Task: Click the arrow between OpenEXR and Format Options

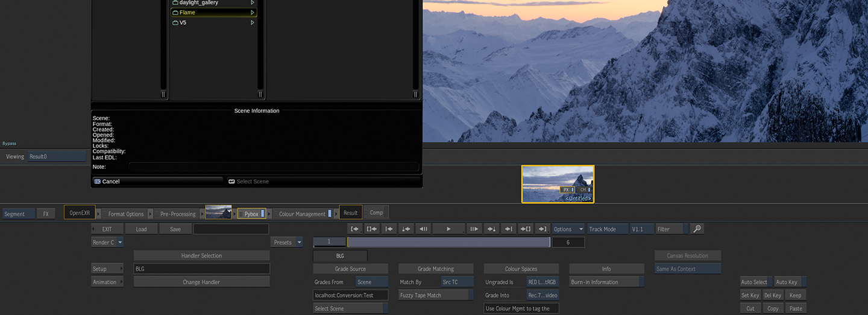Action: pos(98,214)
